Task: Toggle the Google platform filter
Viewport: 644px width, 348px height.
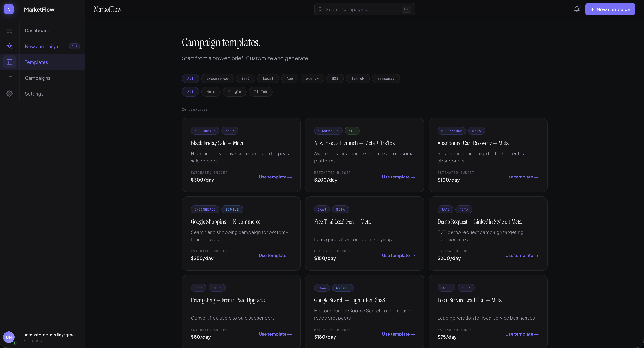Action: [x=234, y=92]
